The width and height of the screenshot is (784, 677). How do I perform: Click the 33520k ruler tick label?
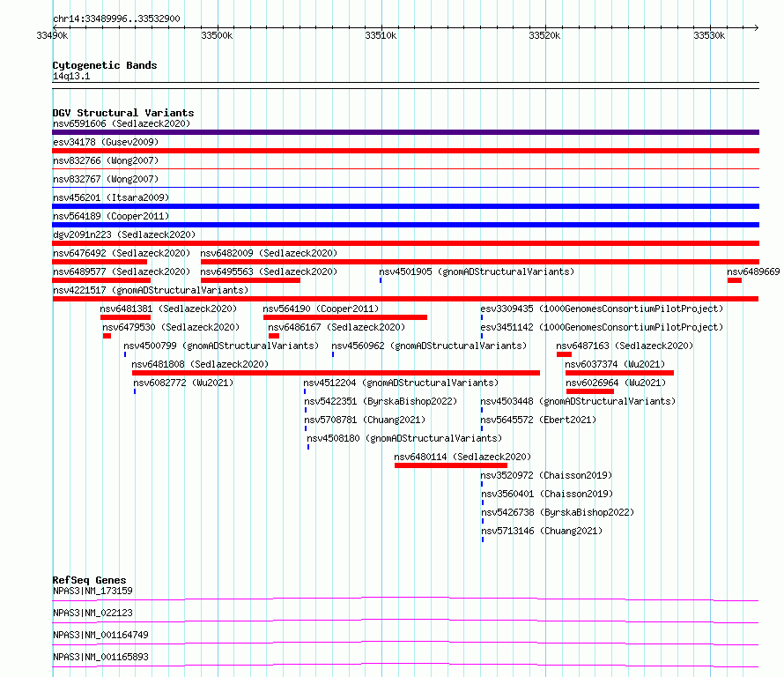pyautogui.click(x=545, y=35)
